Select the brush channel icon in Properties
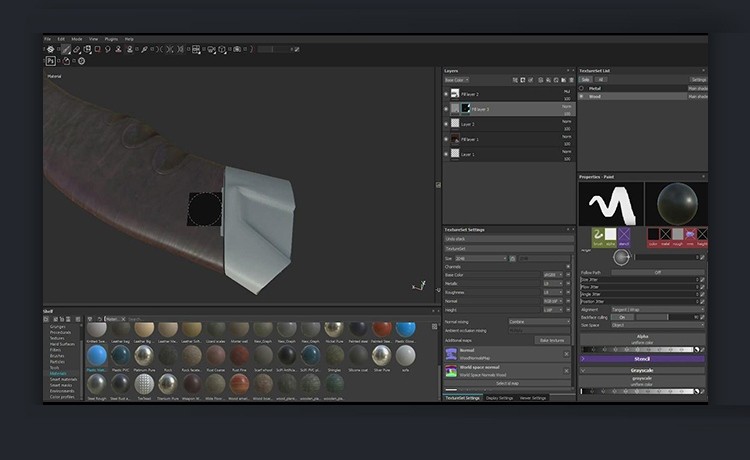Viewport: 750px width, 460px height. coord(598,237)
